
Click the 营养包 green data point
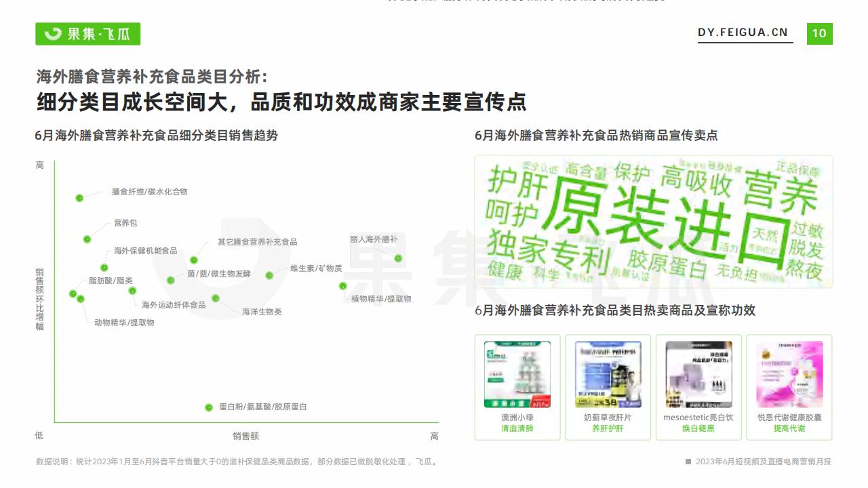(x=87, y=239)
